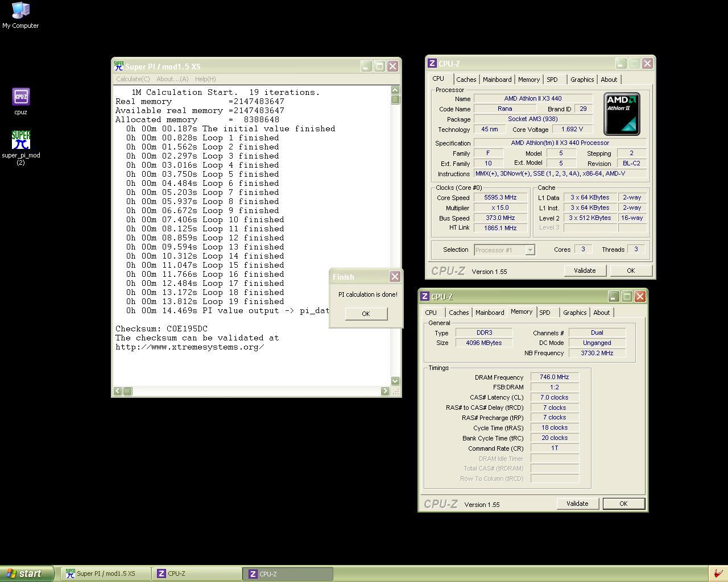The height and width of the screenshot is (582, 728).
Task: Switch to SPD tab in lower CPU-Z window
Action: tap(545, 313)
